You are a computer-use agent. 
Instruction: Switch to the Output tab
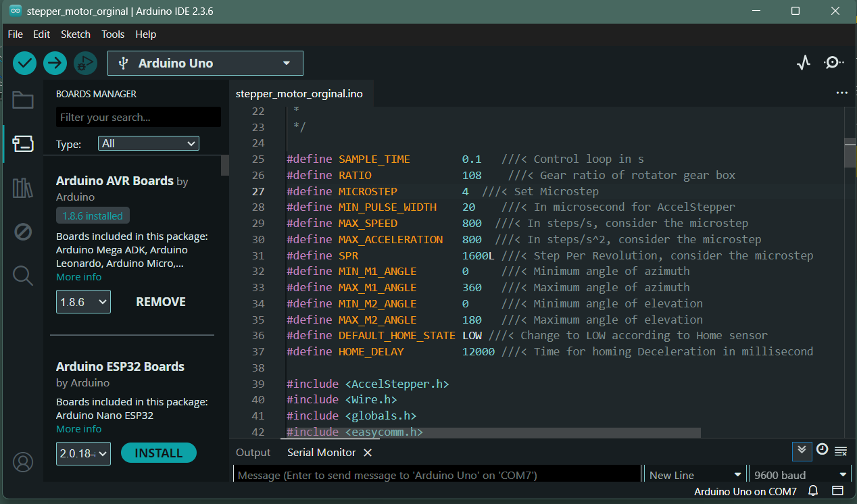(253, 453)
